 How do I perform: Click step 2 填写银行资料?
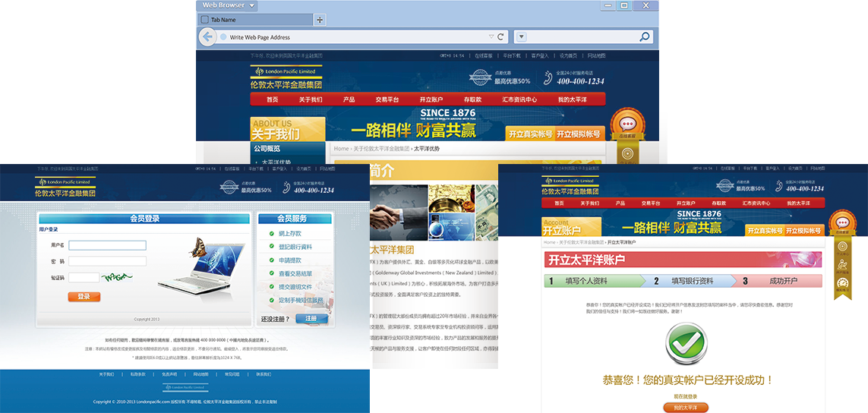pyautogui.click(x=691, y=281)
